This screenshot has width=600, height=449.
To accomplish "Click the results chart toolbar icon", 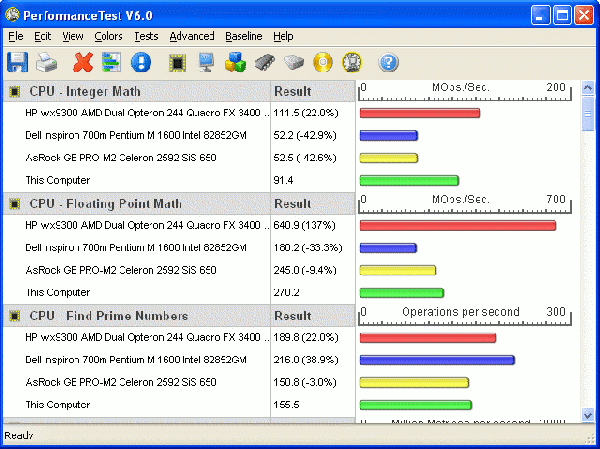I will point(111,62).
